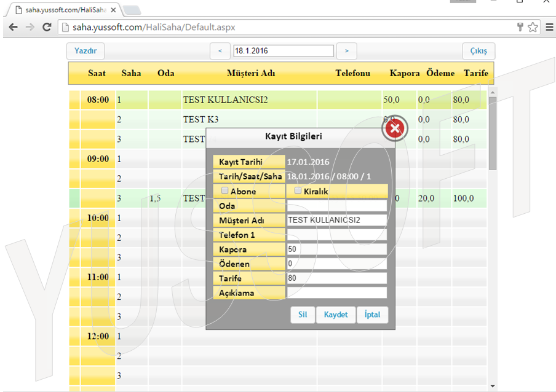This screenshot has height=392, width=556.
Task: Click the Telefon 1 input field
Action: tap(336, 235)
